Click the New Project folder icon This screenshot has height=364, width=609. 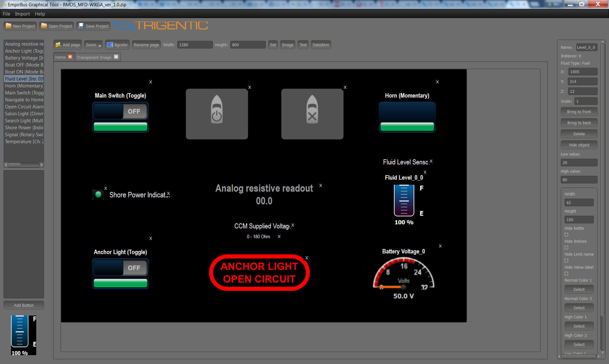tap(9, 26)
